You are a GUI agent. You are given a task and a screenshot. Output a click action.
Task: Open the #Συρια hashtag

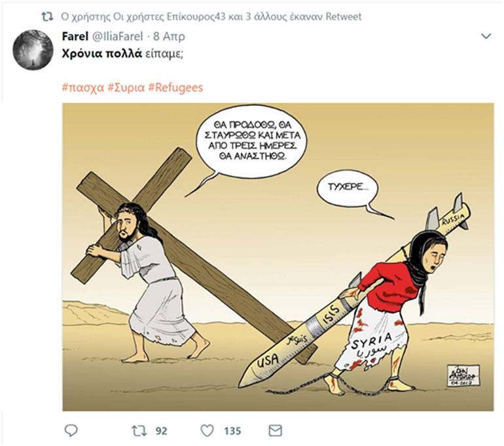click(126, 88)
